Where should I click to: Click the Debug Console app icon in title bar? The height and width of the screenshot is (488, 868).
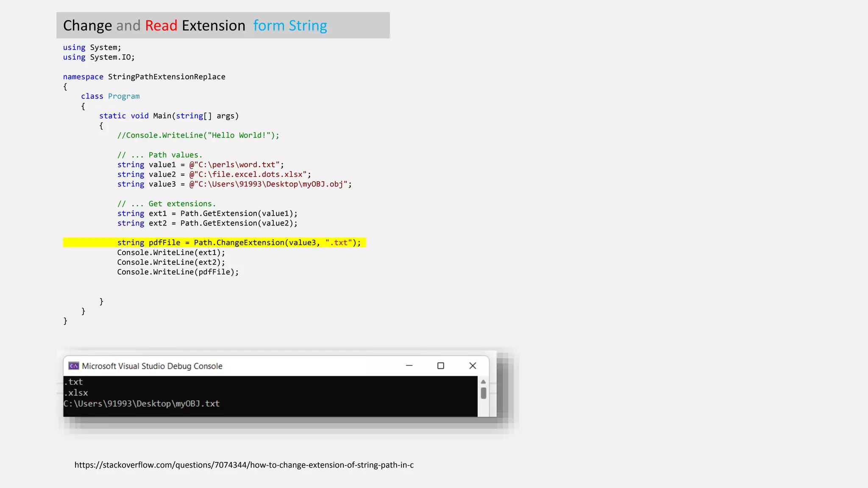pos(74,366)
